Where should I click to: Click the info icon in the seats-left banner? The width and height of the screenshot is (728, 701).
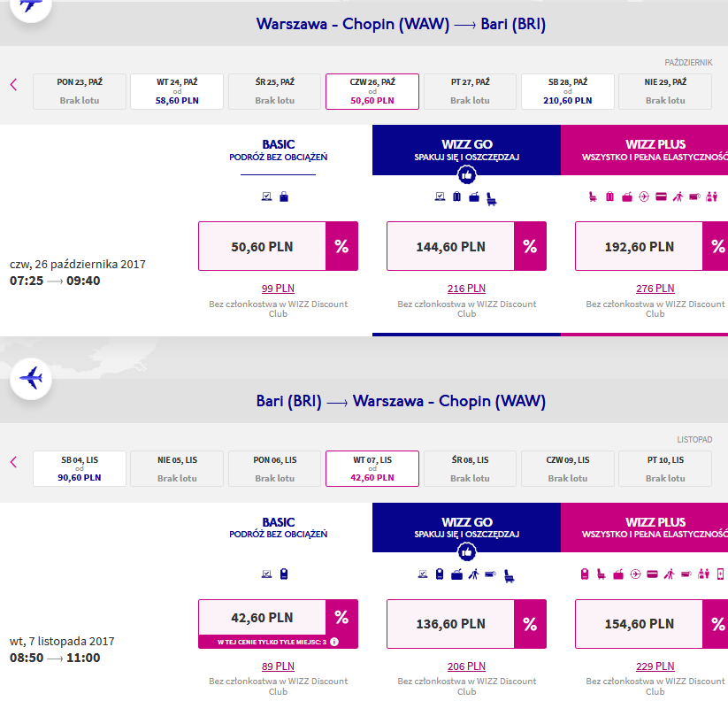point(333,642)
